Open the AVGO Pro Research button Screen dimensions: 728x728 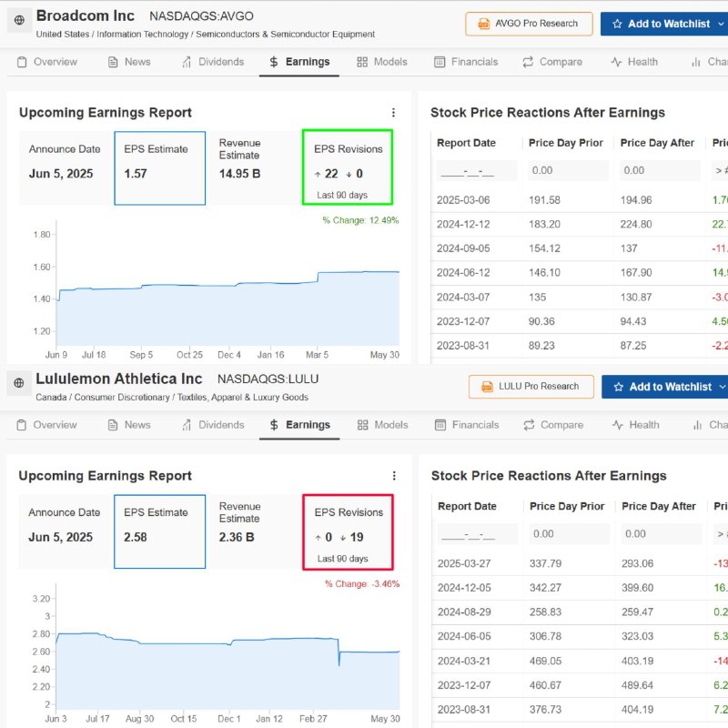(529, 24)
